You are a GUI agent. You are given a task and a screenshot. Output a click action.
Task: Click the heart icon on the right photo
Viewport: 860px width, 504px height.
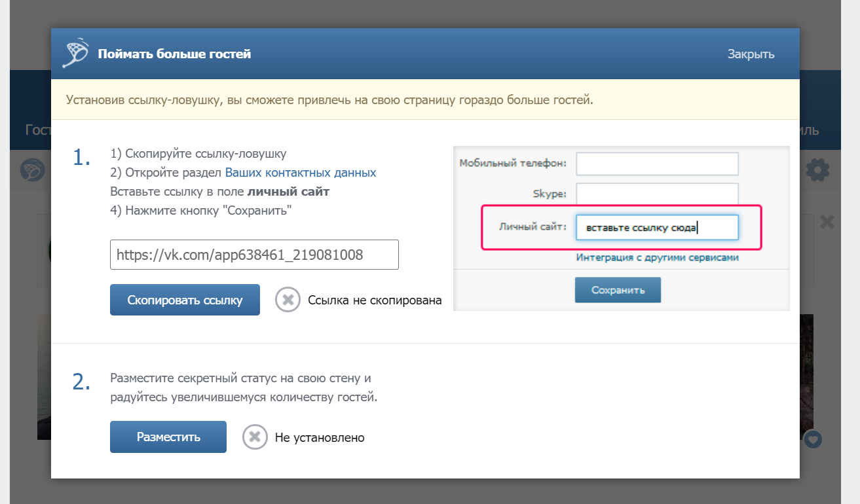point(813,439)
